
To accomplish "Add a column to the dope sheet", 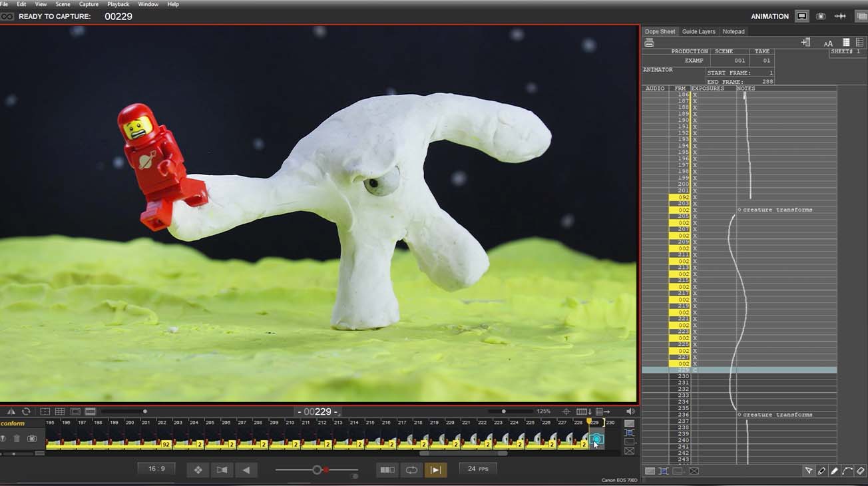I will [x=805, y=42].
